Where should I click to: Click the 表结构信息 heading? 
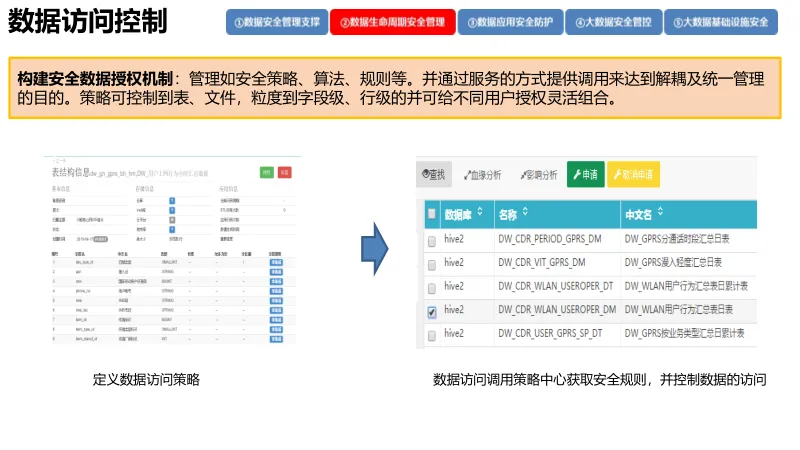click(70, 172)
